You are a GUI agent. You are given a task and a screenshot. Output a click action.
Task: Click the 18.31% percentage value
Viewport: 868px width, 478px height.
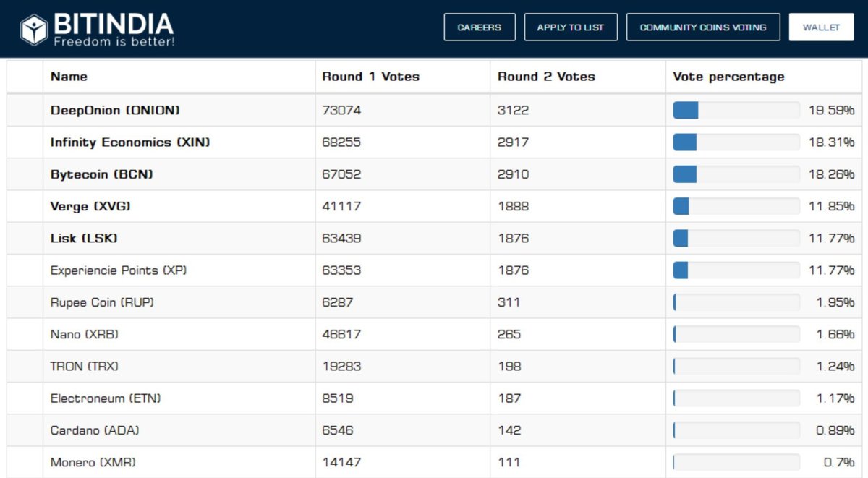tap(832, 142)
